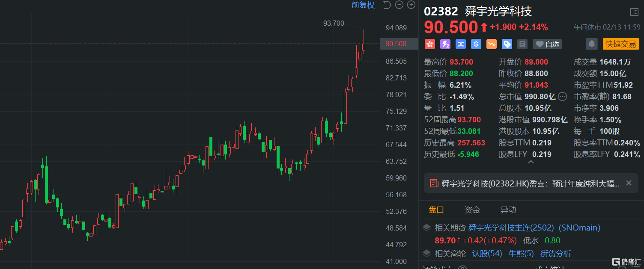The width and height of the screenshot is (644, 269).
Task: Click the 换手率 1.50% value
Action: pyautogui.click(x=610, y=120)
